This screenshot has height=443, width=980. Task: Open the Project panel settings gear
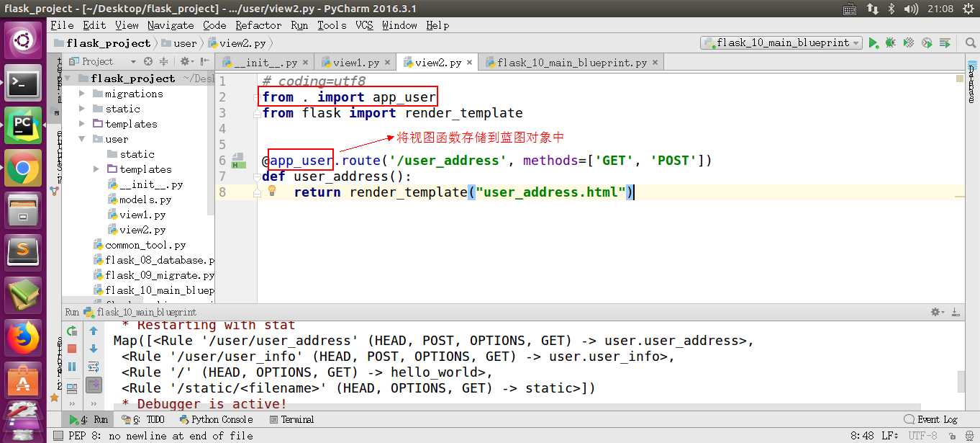click(185, 61)
